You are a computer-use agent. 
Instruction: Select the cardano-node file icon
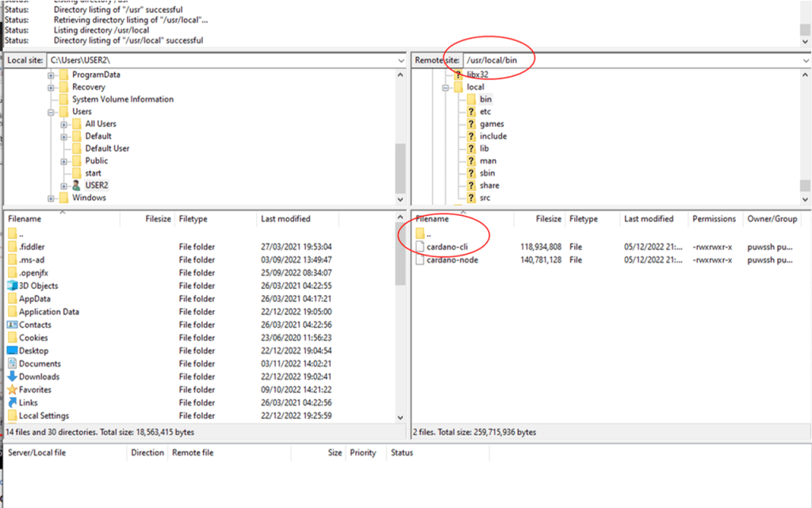(x=419, y=260)
